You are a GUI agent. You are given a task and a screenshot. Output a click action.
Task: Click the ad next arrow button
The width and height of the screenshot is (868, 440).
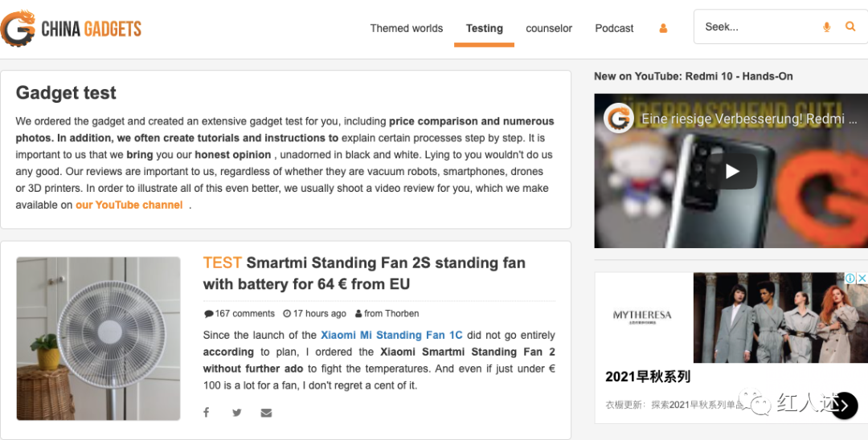click(x=844, y=405)
